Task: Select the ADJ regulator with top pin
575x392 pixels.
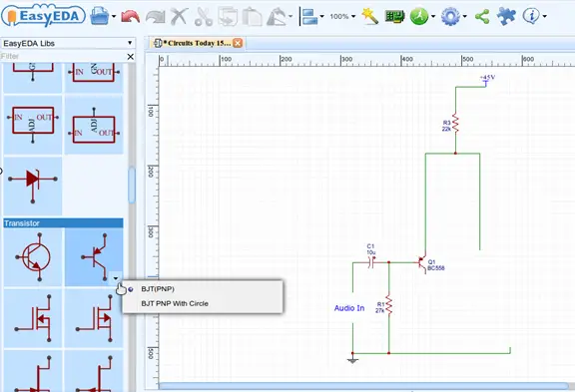Action: (94, 125)
